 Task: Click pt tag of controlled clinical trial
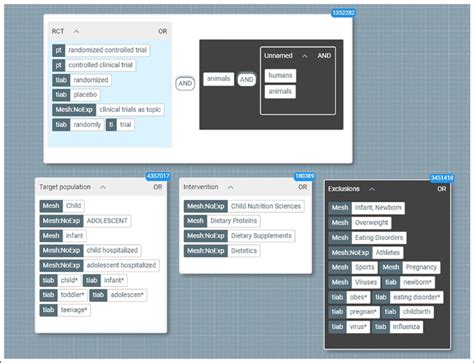[58, 65]
